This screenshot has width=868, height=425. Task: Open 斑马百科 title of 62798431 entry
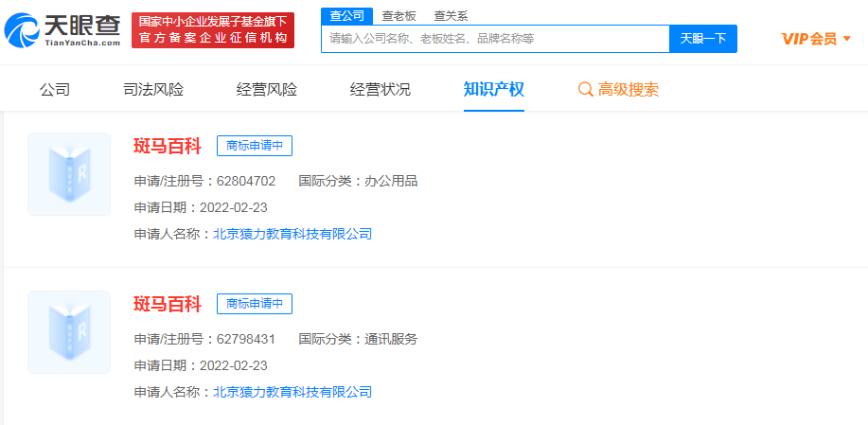pyautogui.click(x=168, y=305)
